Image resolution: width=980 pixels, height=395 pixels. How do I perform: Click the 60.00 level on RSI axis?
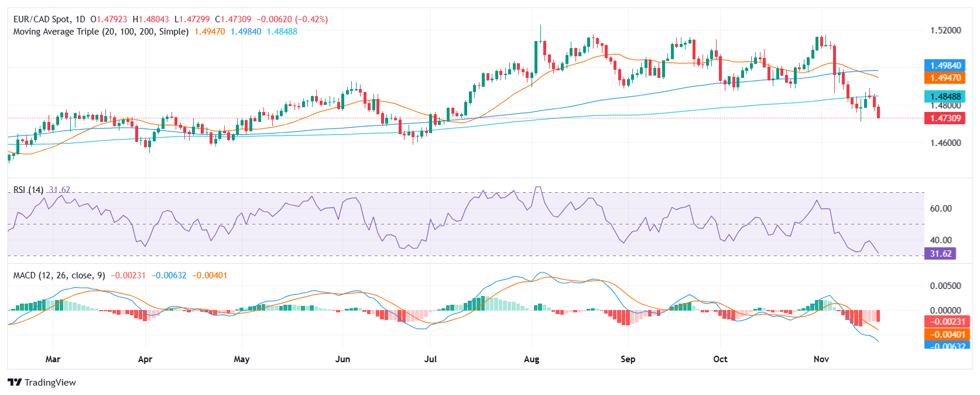coord(941,209)
